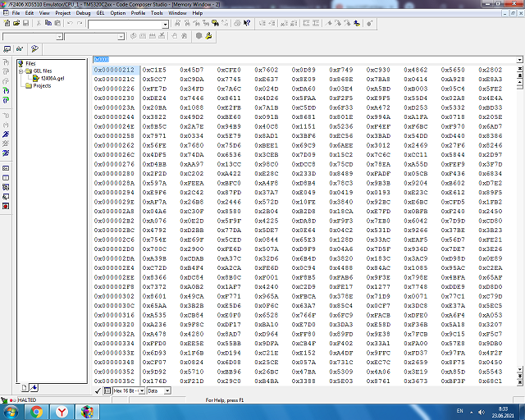Click the address cell 0x0000035C

[114, 381]
